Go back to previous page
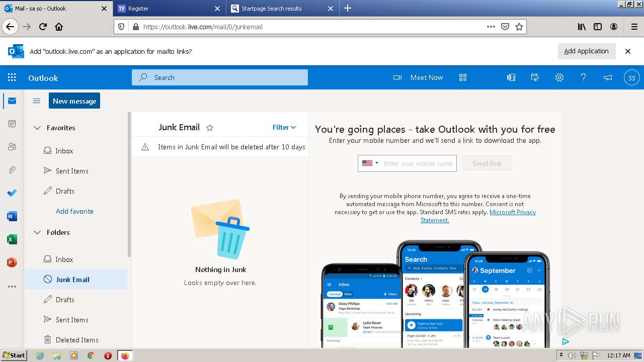Image resolution: width=644 pixels, height=362 pixels. [x=10, y=27]
